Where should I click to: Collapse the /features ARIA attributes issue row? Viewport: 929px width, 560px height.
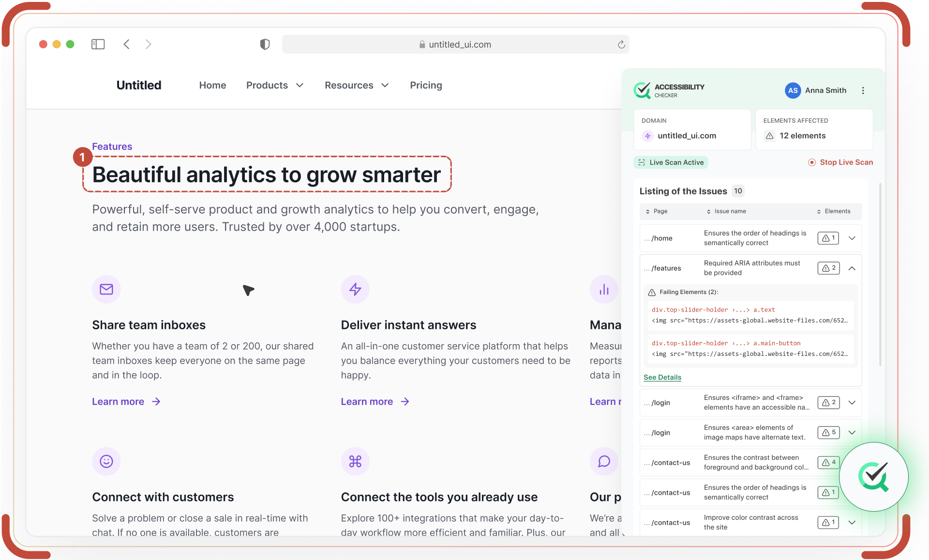[x=853, y=268]
